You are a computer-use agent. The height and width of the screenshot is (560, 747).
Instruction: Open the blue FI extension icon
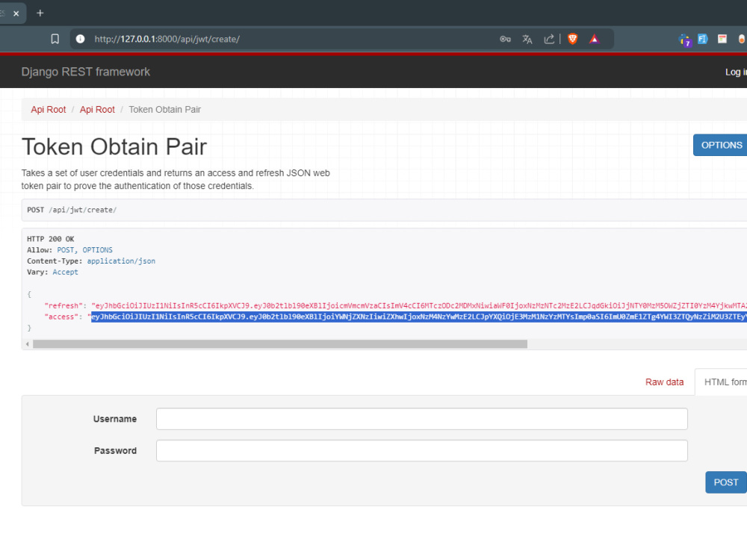point(703,39)
